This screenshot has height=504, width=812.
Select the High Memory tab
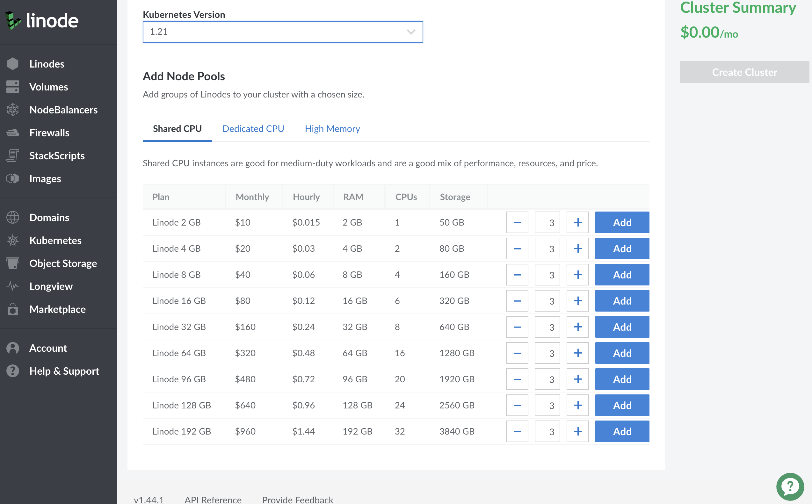pos(332,129)
